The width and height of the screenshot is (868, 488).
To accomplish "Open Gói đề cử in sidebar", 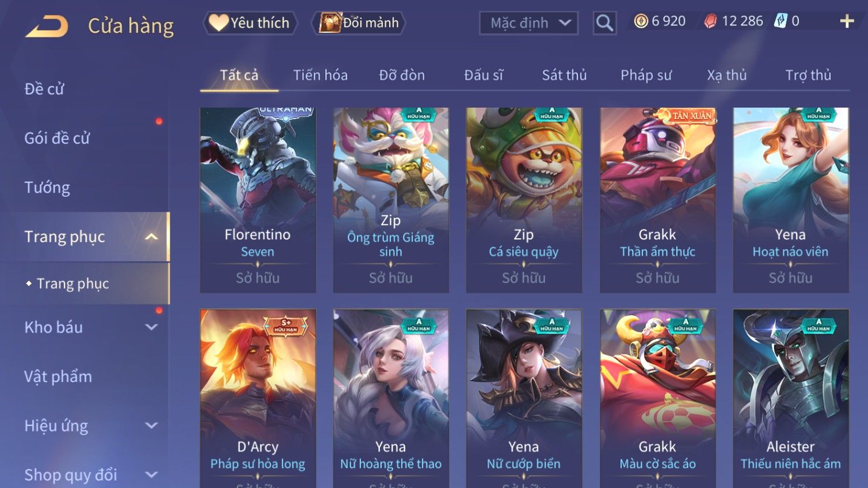I will [57, 138].
